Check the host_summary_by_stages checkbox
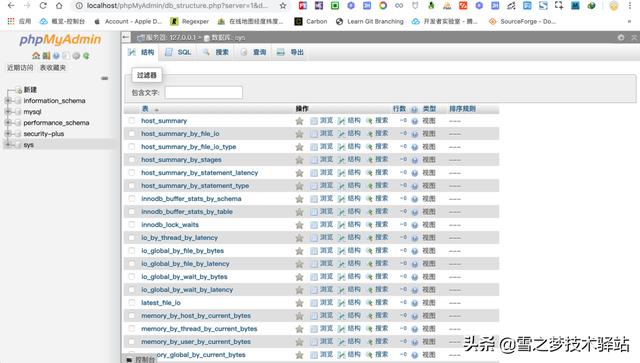This screenshot has height=363, width=640. (131, 160)
